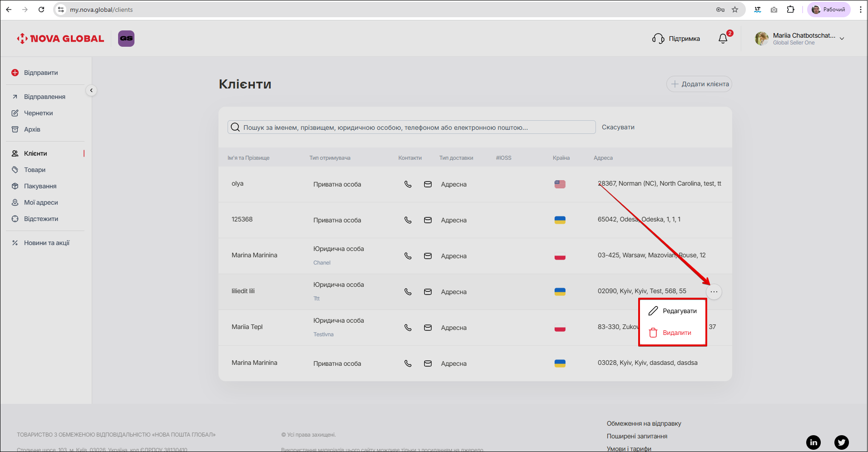Click the email icon in 125368 row

pos(428,220)
